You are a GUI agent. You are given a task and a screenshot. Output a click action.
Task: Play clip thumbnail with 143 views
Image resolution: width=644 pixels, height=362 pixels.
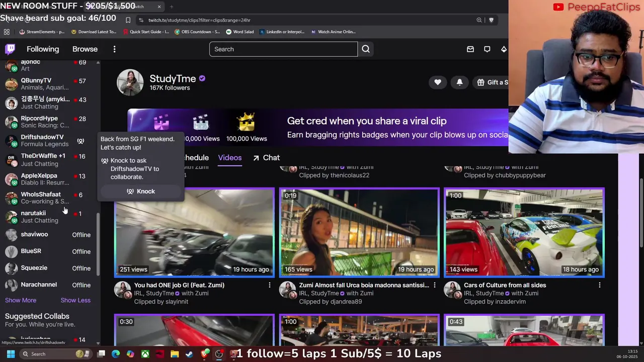point(524,232)
